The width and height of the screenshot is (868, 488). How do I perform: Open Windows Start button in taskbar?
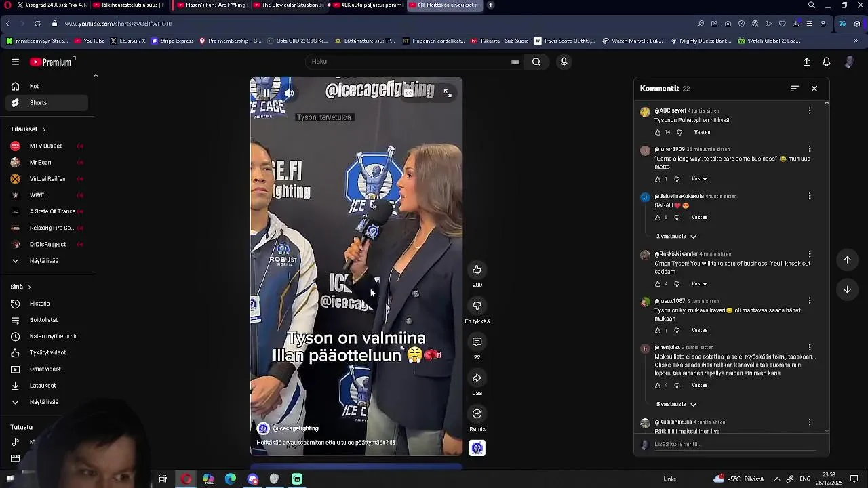click(10, 479)
